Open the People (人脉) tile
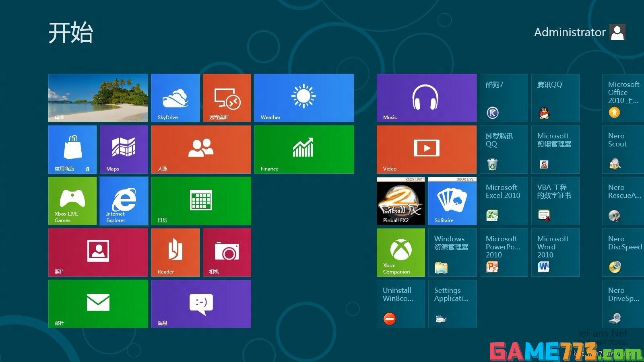The image size is (644, 362). pyautogui.click(x=201, y=150)
